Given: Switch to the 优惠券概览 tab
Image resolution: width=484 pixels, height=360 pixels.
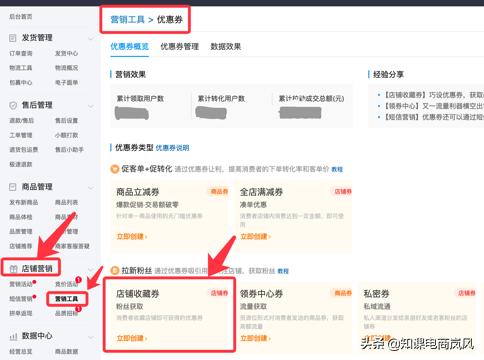Looking at the screenshot, I should point(129,47).
